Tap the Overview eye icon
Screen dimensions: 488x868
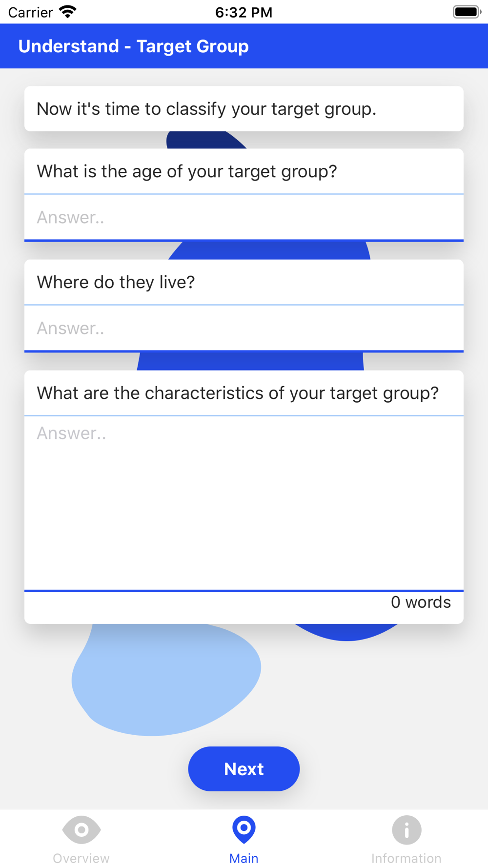pyautogui.click(x=81, y=829)
